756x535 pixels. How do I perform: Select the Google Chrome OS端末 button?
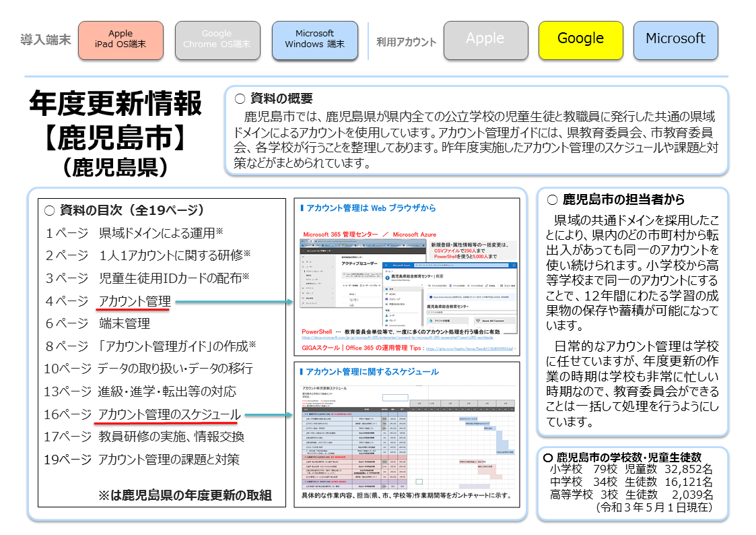(x=217, y=40)
